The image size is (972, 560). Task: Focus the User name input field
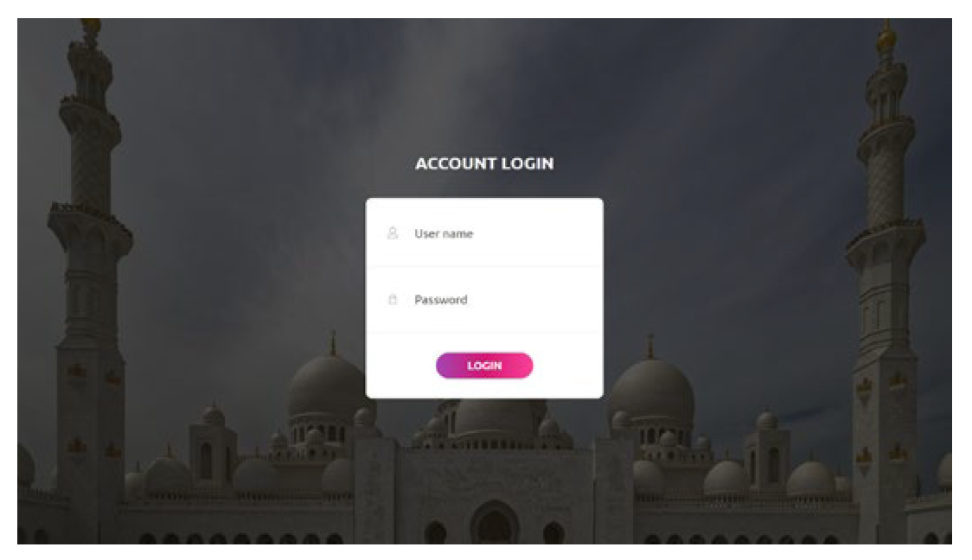coord(484,233)
